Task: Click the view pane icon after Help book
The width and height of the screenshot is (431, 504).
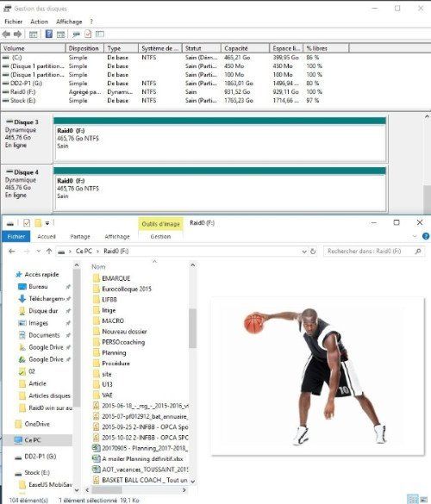Action: point(61,34)
